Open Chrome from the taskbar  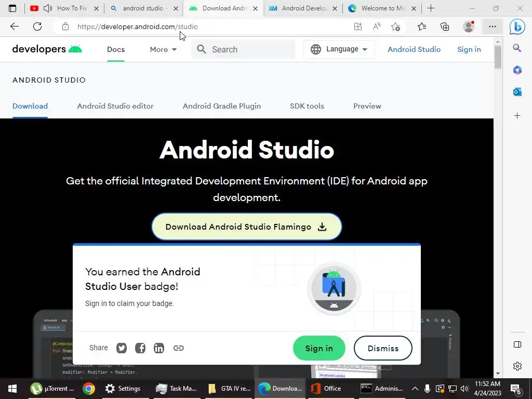pyautogui.click(x=88, y=389)
